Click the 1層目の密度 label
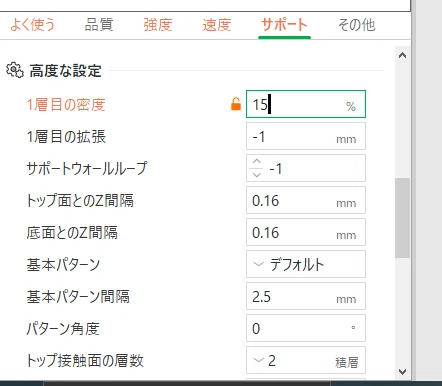 coord(66,105)
